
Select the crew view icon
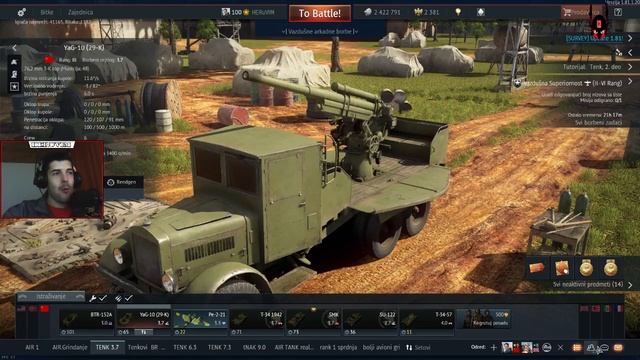pos(14,74)
